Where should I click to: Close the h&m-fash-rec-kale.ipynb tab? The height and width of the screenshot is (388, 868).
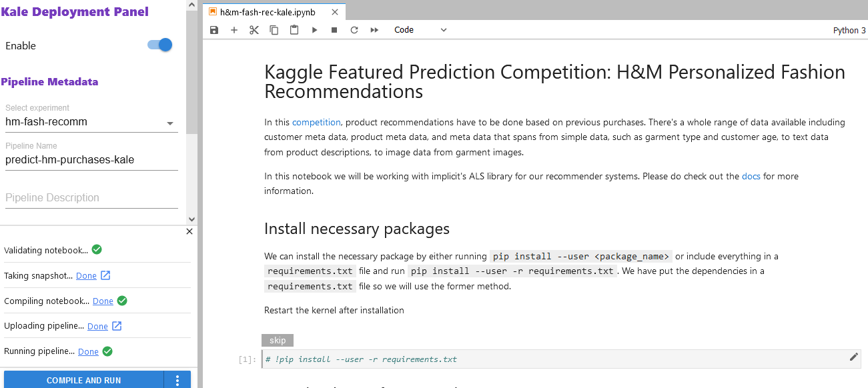335,12
